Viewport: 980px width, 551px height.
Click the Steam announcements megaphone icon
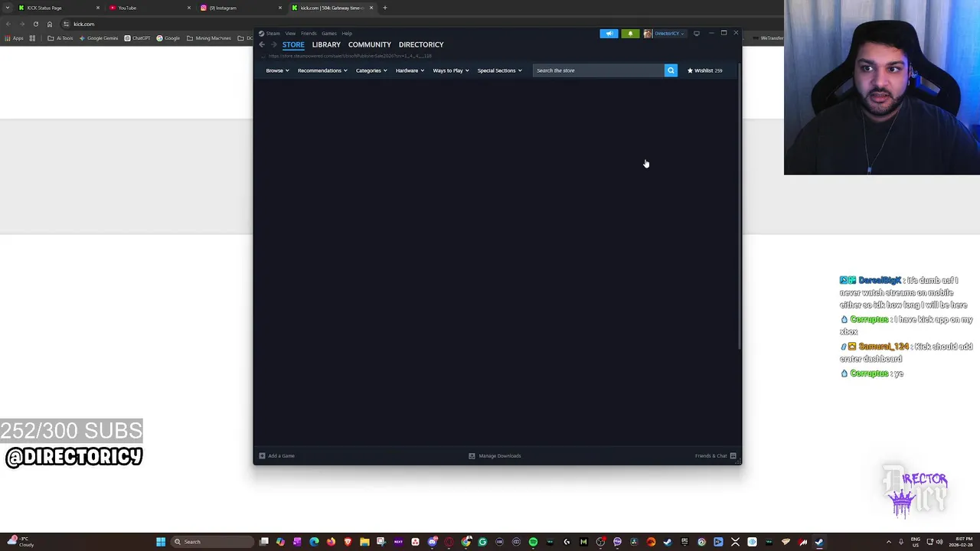click(609, 34)
